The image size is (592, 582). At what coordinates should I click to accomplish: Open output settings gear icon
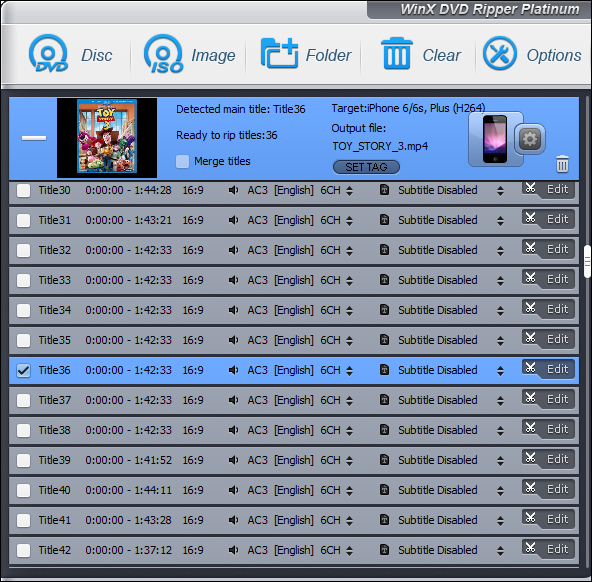[530, 139]
